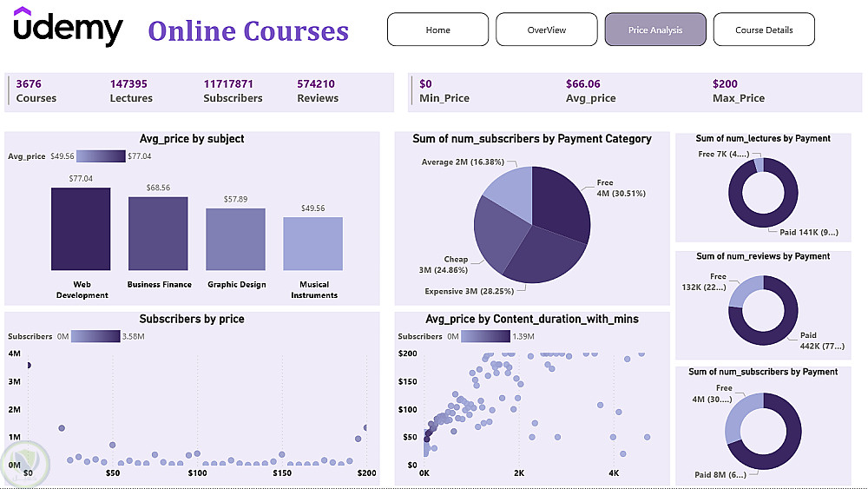
Task: Click the $0 Min_Price value
Action: pos(425,84)
